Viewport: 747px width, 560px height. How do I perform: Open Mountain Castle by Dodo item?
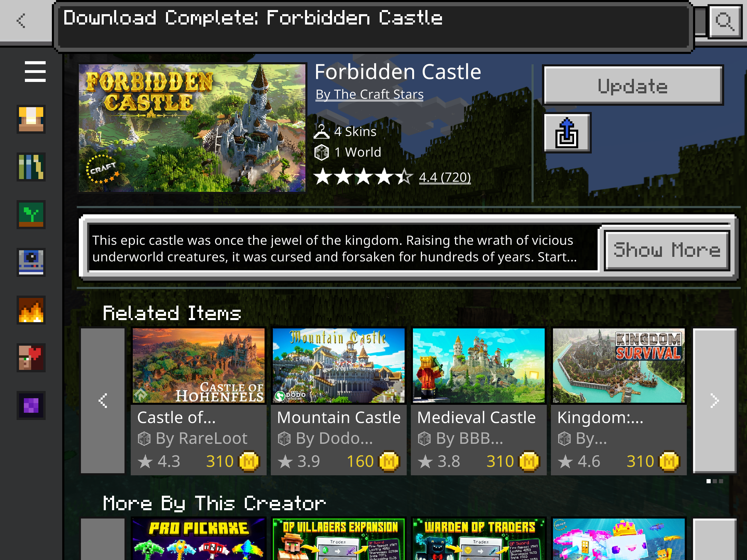(339, 401)
